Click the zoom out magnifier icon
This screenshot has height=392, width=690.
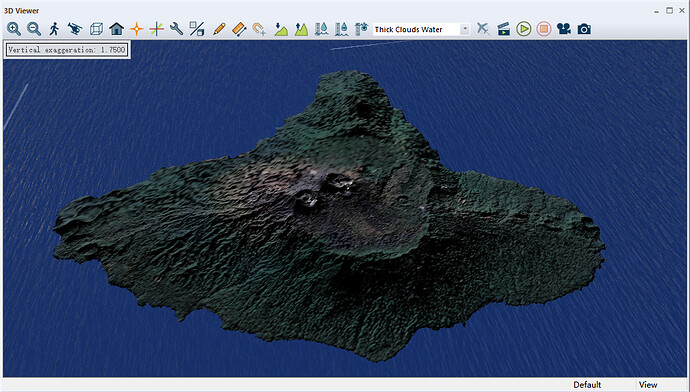coord(34,29)
